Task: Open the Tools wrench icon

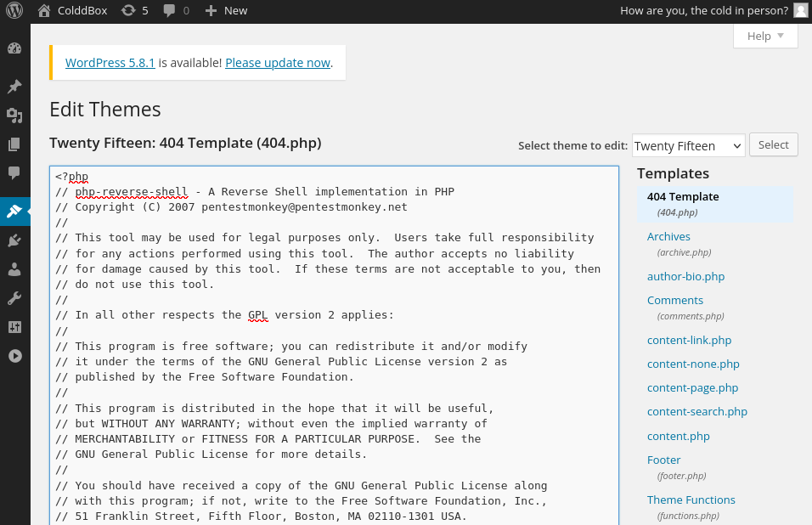Action: point(14,298)
